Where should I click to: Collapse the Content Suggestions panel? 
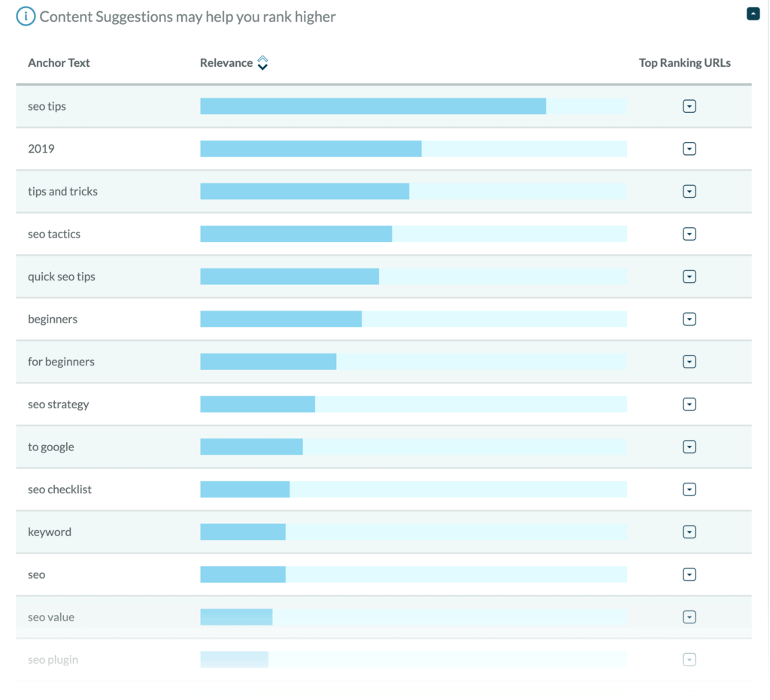click(x=753, y=14)
